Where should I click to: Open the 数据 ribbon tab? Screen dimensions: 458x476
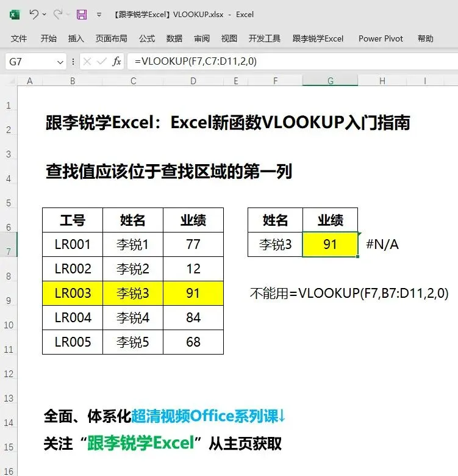click(x=174, y=38)
